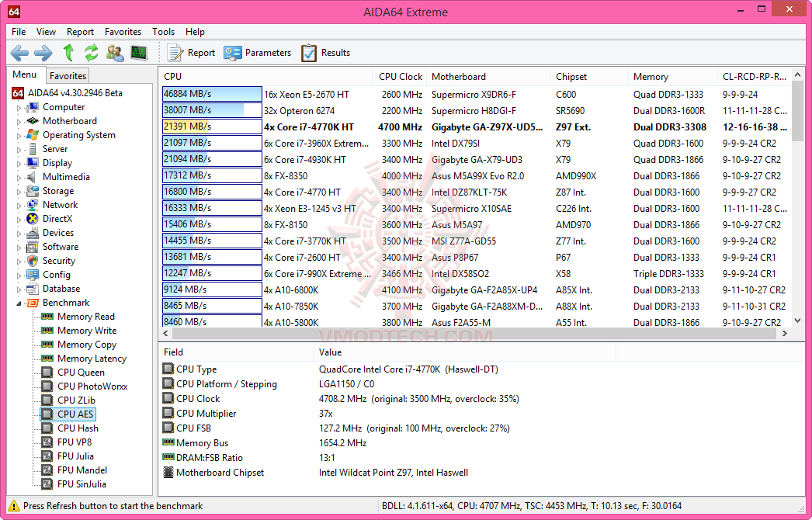Expand the Motherboard tree node
This screenshot has height=520, width=812.
(19, 122)
